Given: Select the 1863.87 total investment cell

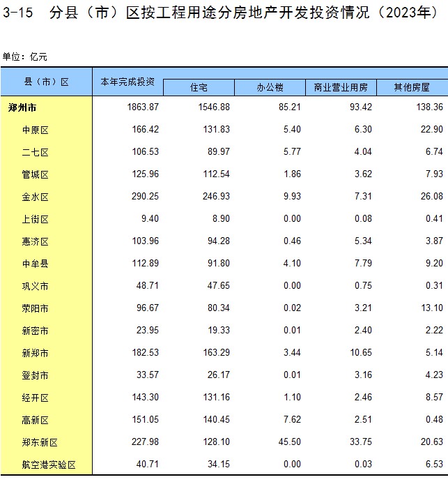Looking at the screenshot, I should click(144, 107).
